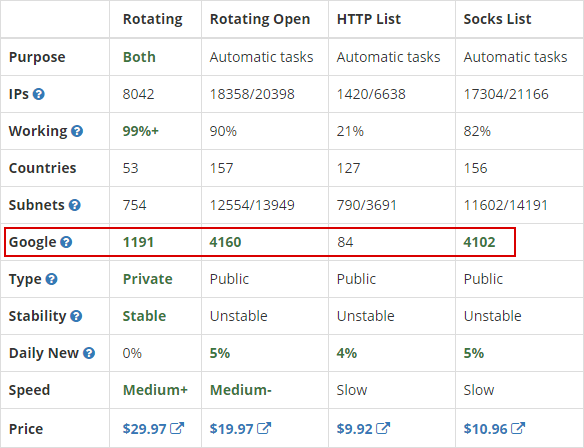The height and width of the screenshot is (448, 584).
Task: Click external link icon beside $9.92
Action: pos(383,428)
